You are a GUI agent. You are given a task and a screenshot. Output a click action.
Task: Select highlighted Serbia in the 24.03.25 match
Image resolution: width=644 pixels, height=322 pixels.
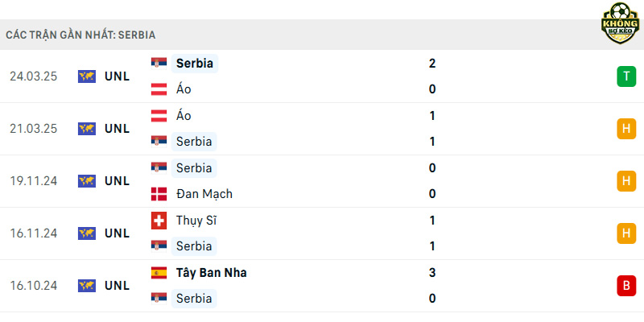(x=195, y=64)
